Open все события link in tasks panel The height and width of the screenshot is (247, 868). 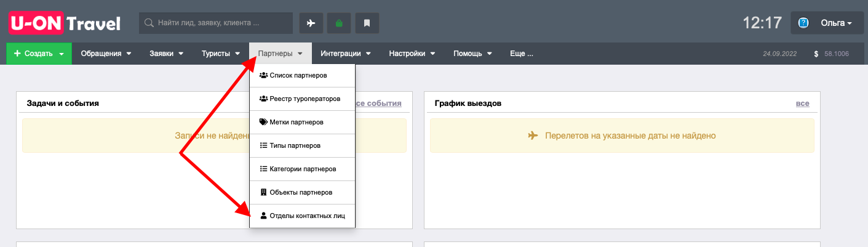point(379,103)
